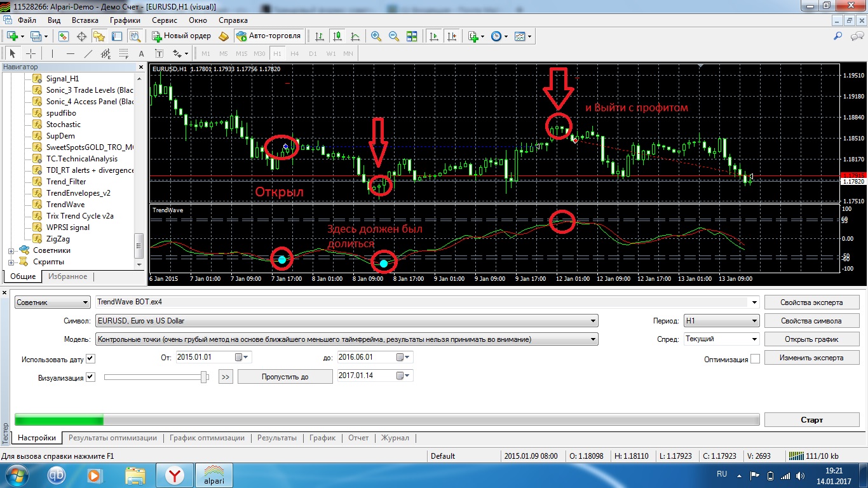The width and height of the screenshot is (868, 488).
Task: Click Открыть график button
Action: click(811, 339)
